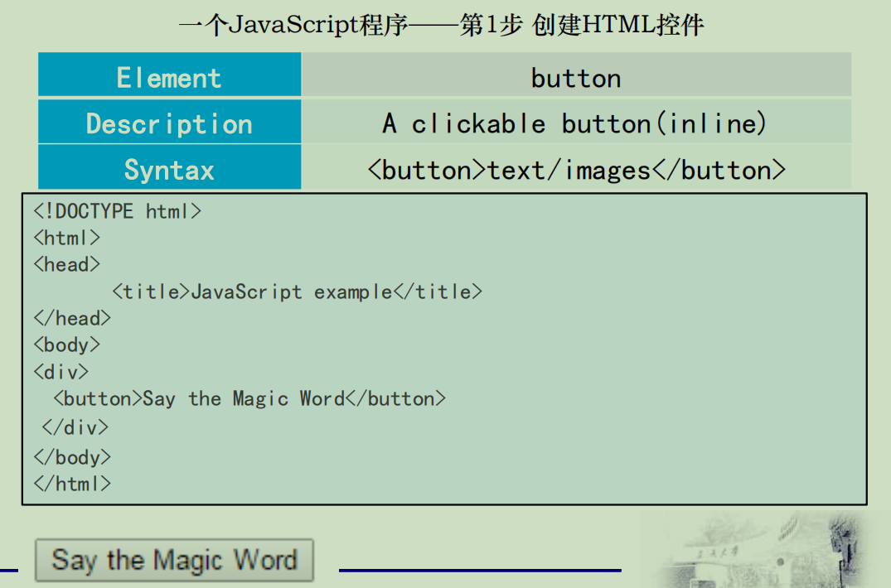This screenshot has height=588, width=891.
Task: Click the Description header cell
Action: click(169, 122)
